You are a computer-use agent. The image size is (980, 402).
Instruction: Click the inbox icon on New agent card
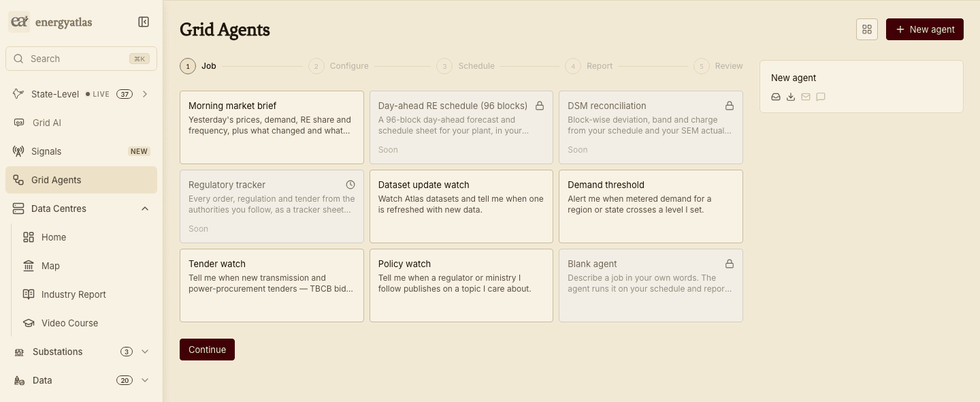click(776, 97)
